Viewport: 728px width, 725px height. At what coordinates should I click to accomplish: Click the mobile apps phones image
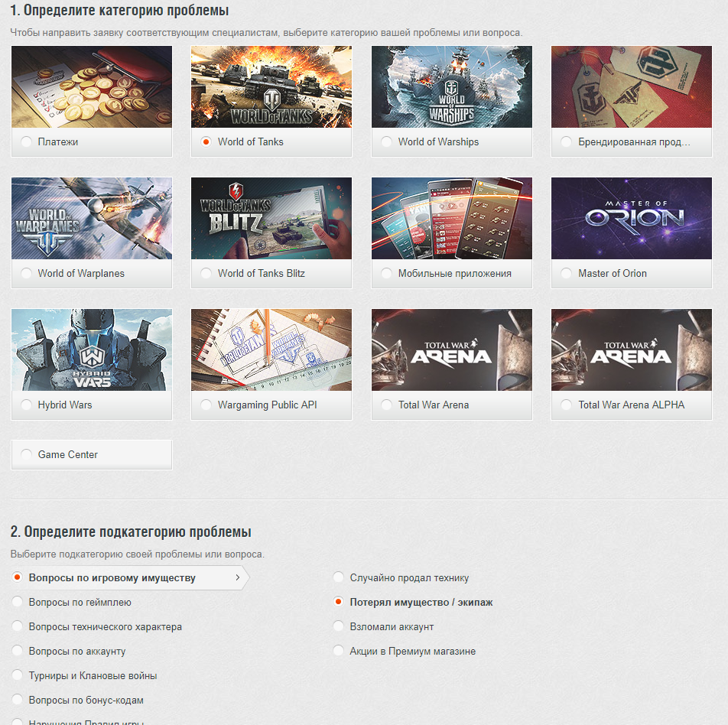(452, 218)
